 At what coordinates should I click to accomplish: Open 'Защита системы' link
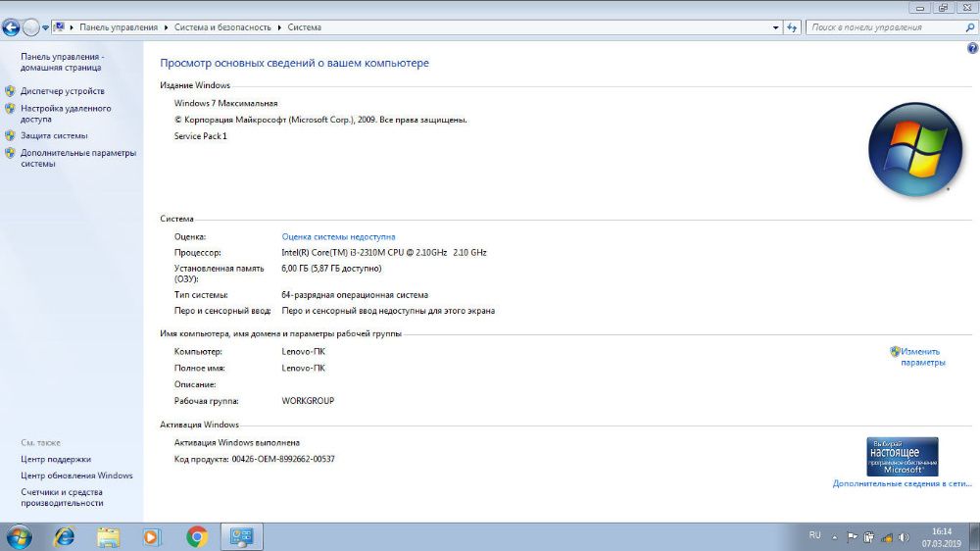pos(54,135)
